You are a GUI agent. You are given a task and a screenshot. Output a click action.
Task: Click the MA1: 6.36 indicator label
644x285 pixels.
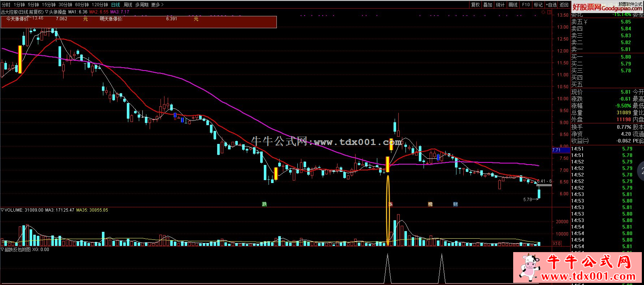point(78,12)
